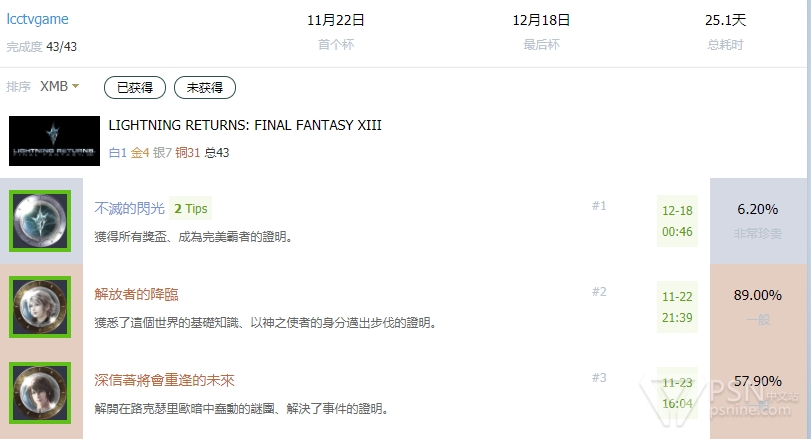Open the 解放者的降臨 trophy title link
This screenshot has height=439, width=811.
click(x=136, y=294)
